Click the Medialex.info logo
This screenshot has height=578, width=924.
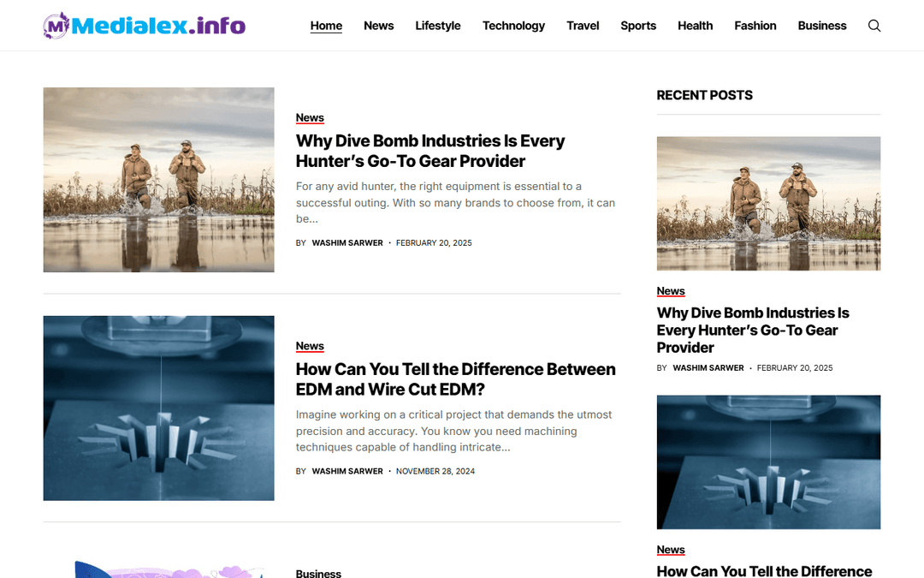pos(145,26)
